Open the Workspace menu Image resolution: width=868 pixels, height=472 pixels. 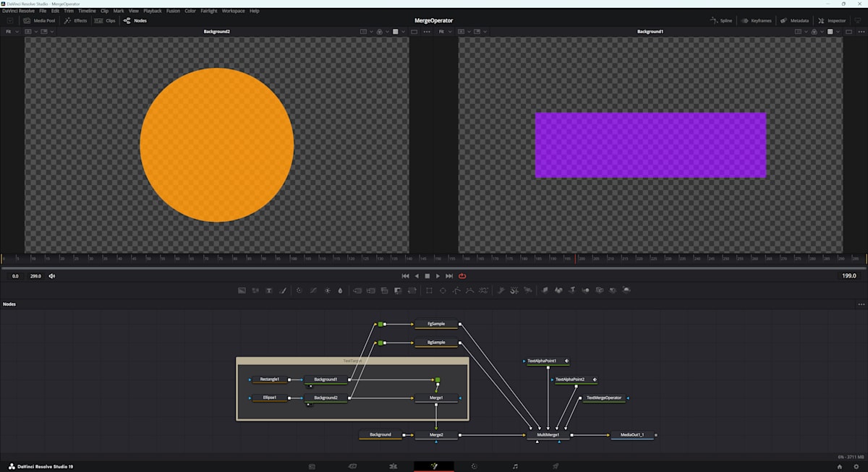tap(233, 11)
